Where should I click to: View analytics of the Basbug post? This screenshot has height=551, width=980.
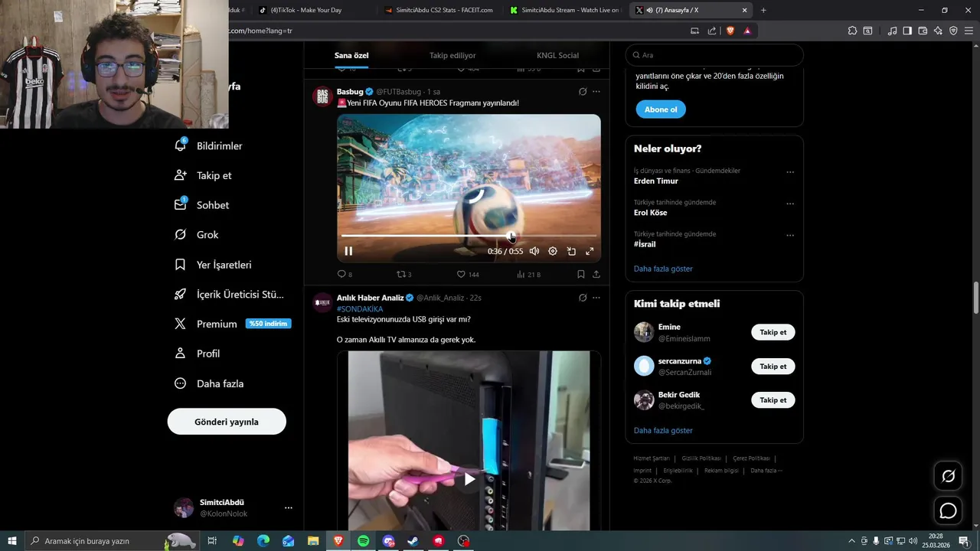(528, 274)
